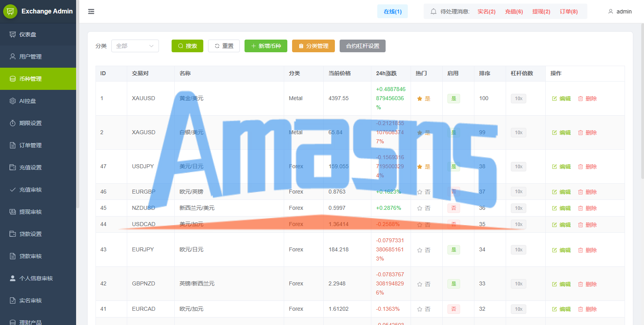This screenshot has width=644, height=325.
Task: Click the green 搜索 button
Action: point(187,46)
